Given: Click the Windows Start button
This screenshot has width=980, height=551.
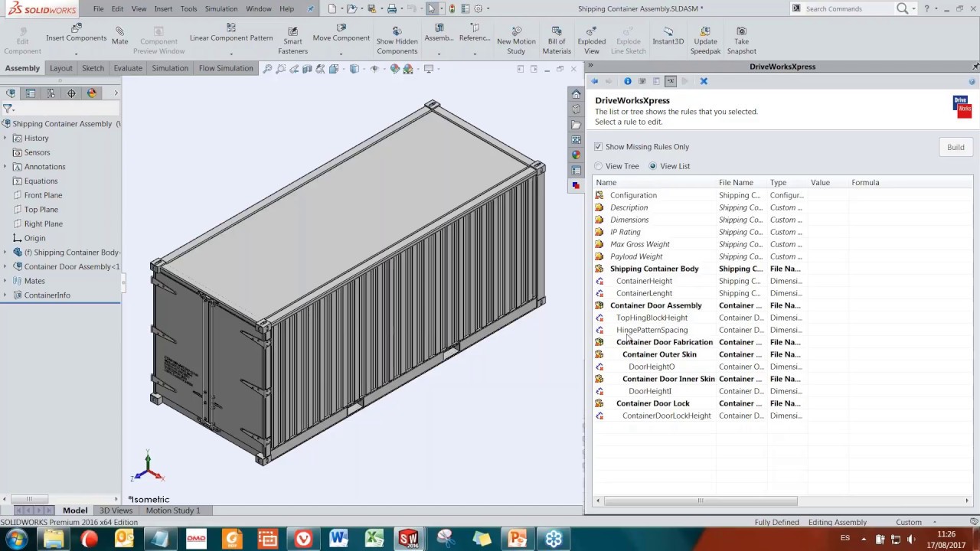Looking at the screenshot, I should coord(16,539).
